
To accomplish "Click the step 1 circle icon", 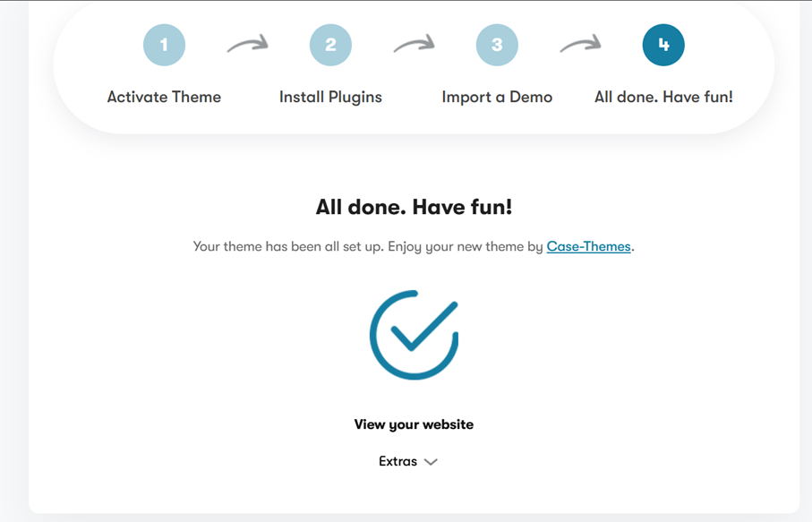I will pyautogui.click(x=164, y=45).
